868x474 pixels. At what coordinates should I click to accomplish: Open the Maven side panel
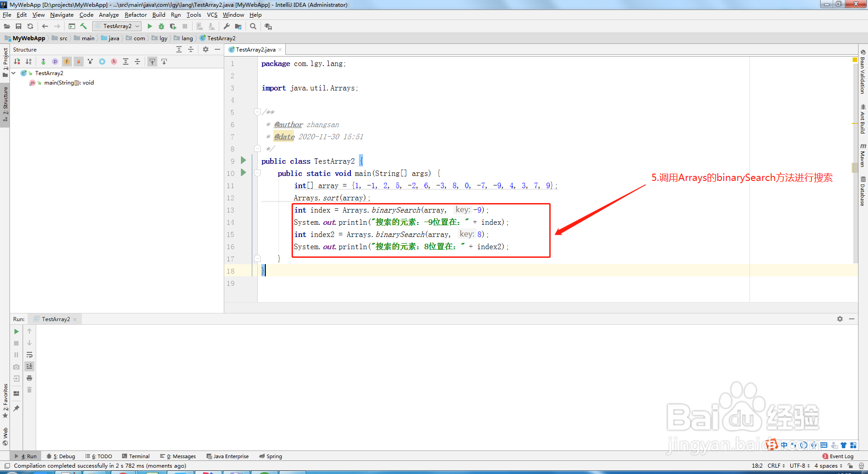(x=863, y=155)
